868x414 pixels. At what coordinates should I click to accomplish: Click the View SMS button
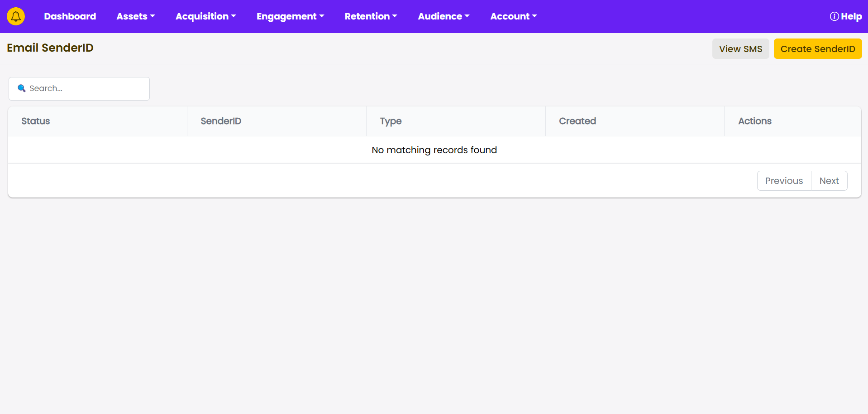tap(740, 49)
